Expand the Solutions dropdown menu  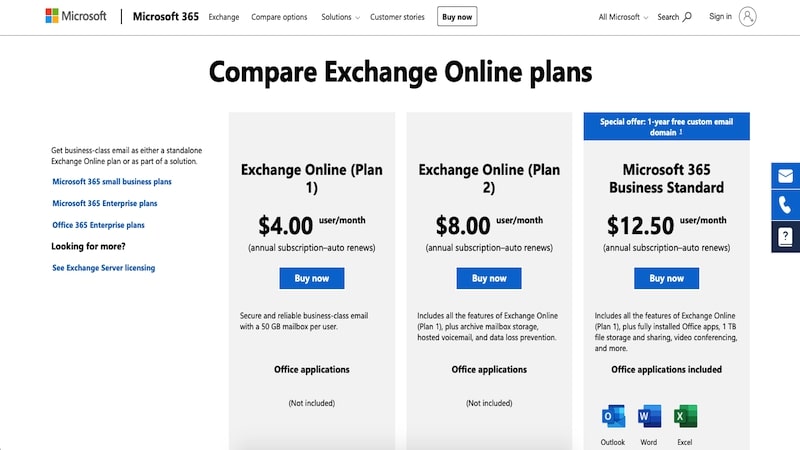(340, 17)
